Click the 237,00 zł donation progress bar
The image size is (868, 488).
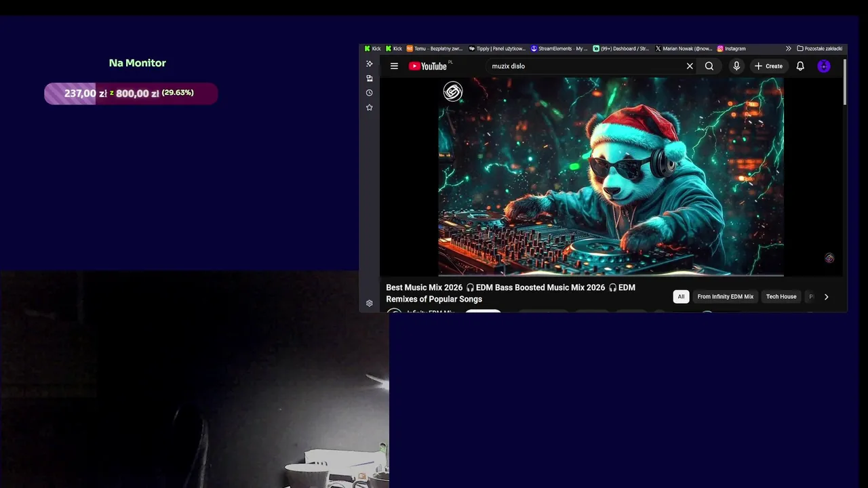131,94
